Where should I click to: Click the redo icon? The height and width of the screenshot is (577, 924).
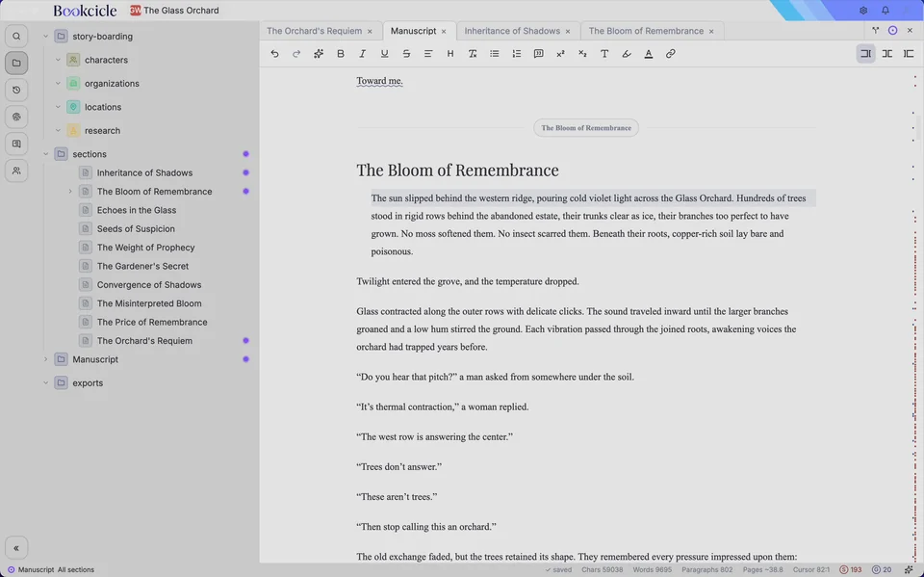pyautogui.click(x=296, y=54)
